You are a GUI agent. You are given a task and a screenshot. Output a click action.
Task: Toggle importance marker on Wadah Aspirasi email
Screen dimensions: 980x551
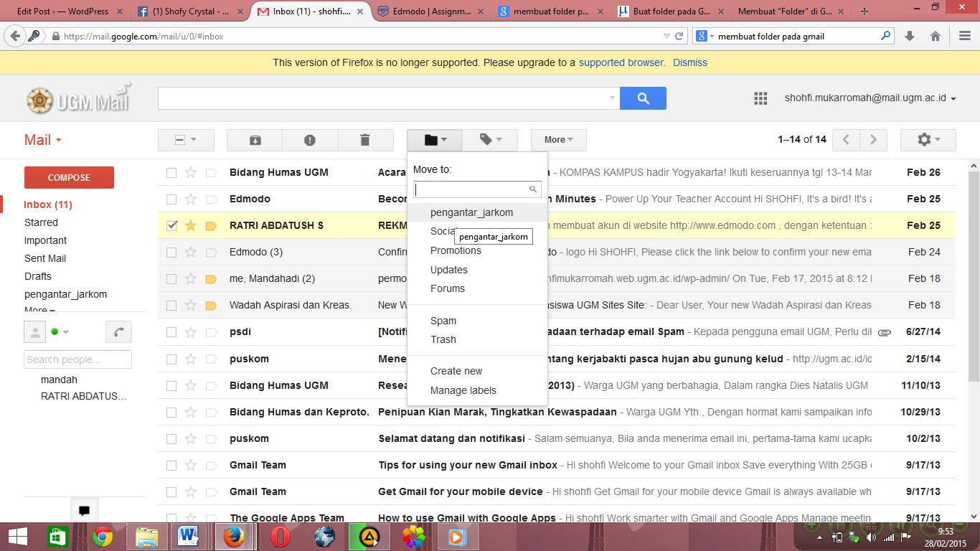click(211, 305)
